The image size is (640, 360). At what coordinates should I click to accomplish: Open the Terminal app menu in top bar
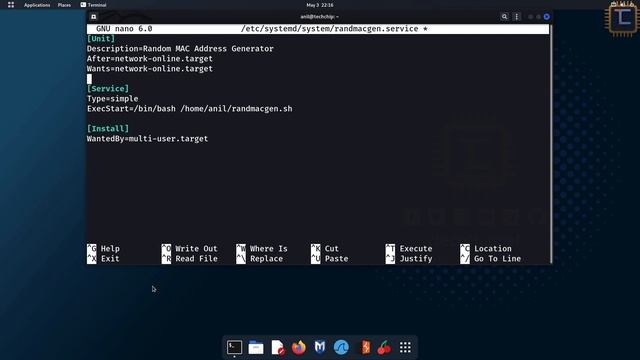pyautogui.click(x=93, y=5)
